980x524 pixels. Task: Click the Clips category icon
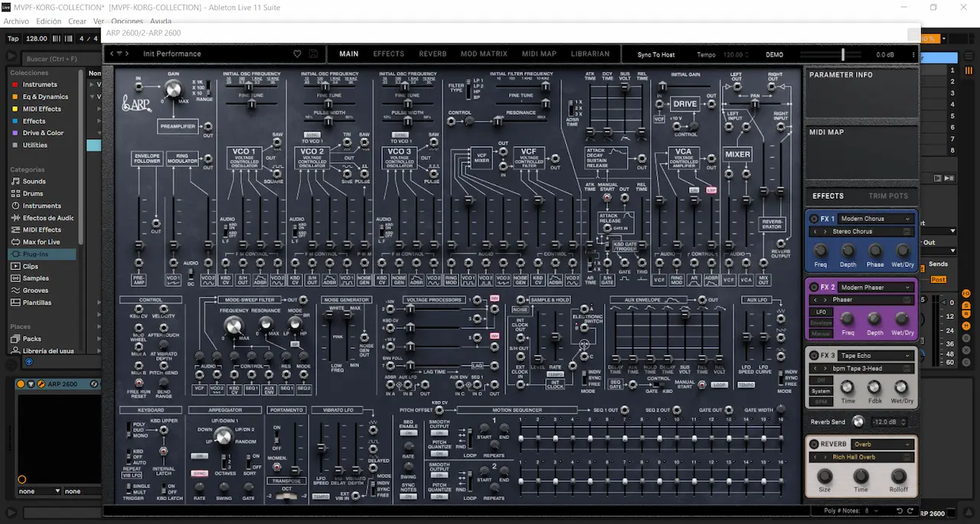(15, 266)
